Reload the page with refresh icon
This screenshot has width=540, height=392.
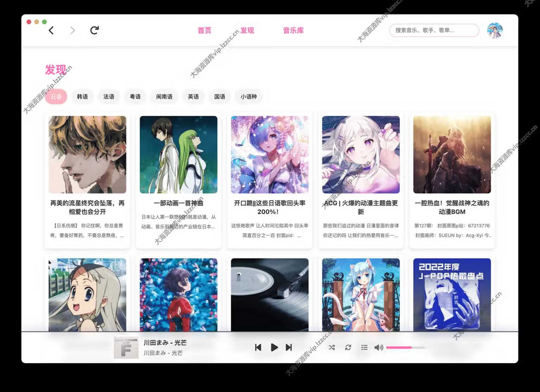click(x=94, y=30)
